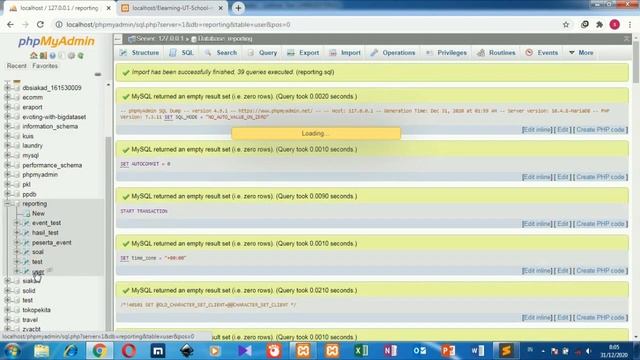Go back using browser back arrow
The image size is (640, 360).
point(10,24)
